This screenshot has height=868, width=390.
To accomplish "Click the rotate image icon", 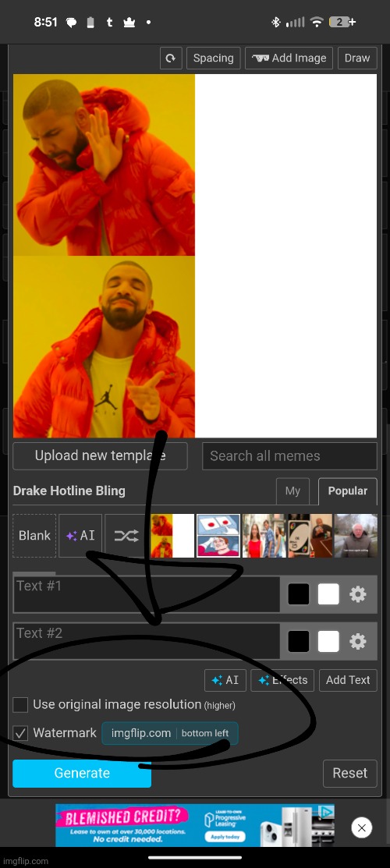I will click(x=171, y=58).
